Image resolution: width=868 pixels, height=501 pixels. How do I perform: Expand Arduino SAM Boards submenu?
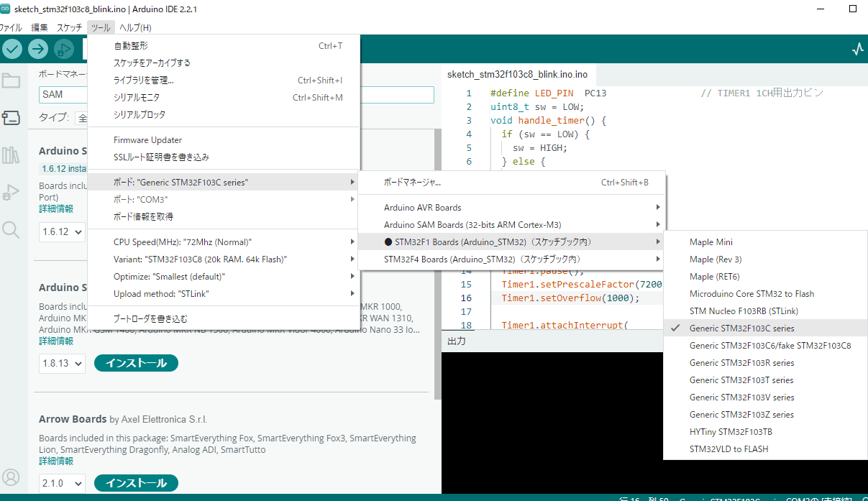[512, 225]
